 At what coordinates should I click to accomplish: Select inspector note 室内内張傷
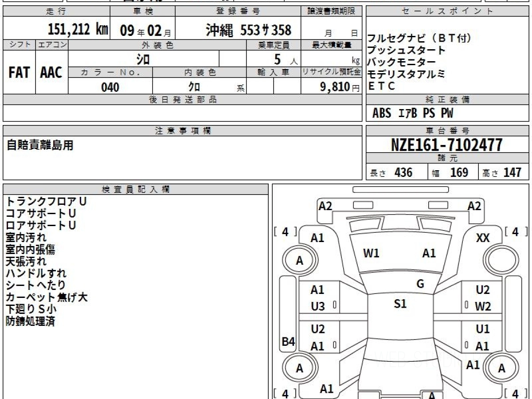click(31, 249)
